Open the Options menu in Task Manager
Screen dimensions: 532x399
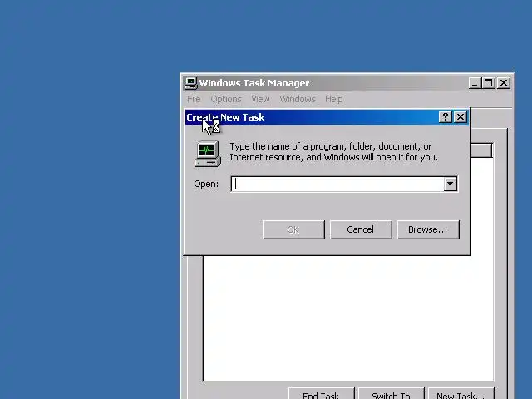tap(226, 99)
